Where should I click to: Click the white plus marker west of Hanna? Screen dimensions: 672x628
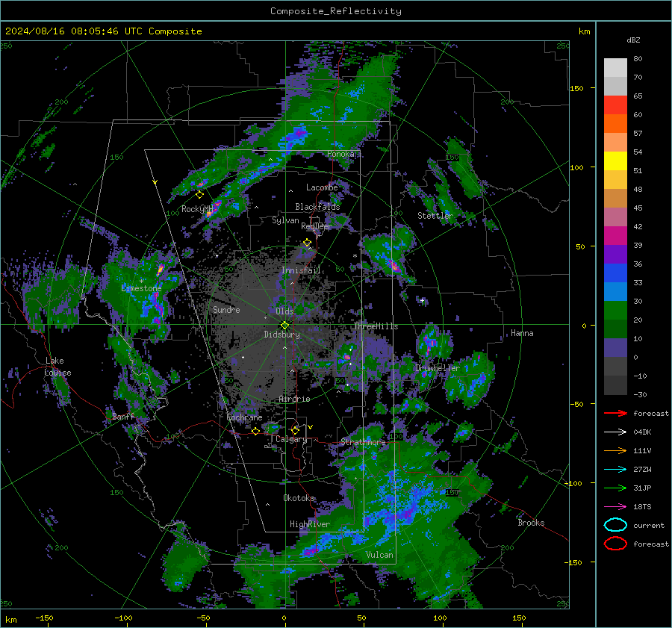422,300
